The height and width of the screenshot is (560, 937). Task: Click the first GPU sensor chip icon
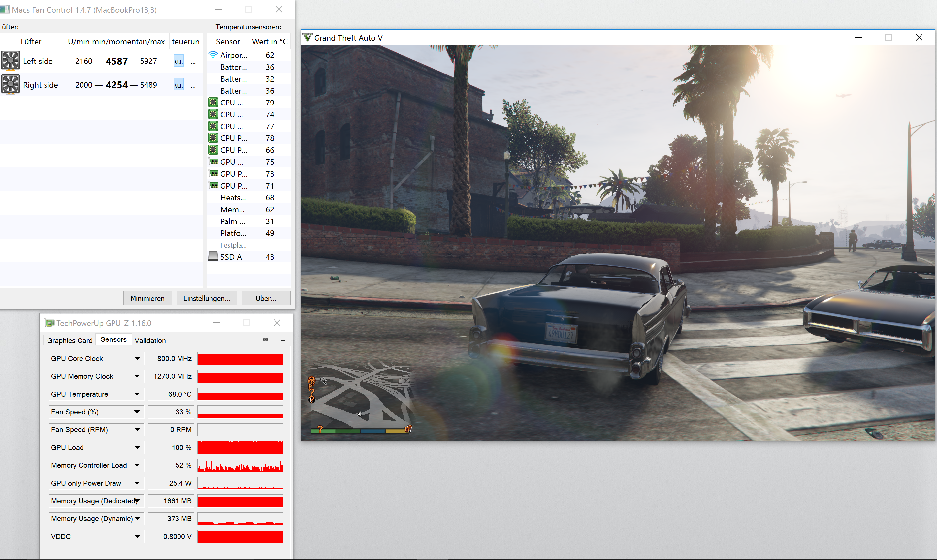point(213,162)
